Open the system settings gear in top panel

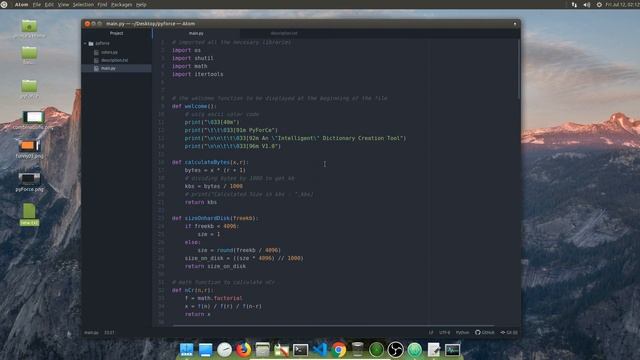(x=599, y=5)
